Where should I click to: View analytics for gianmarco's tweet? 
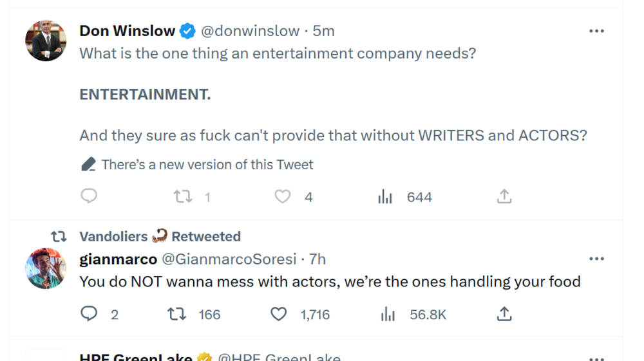click(x=388, y=314)
